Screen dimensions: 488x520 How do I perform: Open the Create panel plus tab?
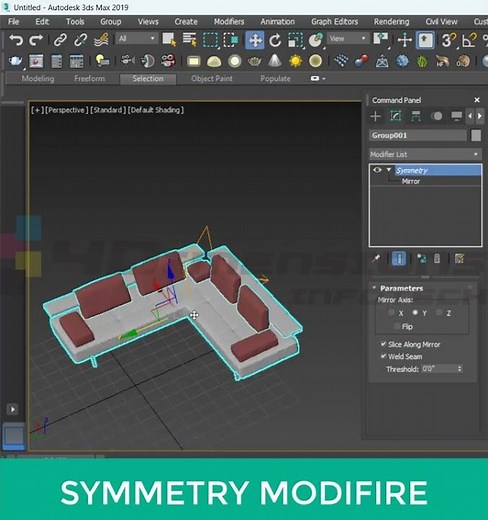(x=376, y=116)
